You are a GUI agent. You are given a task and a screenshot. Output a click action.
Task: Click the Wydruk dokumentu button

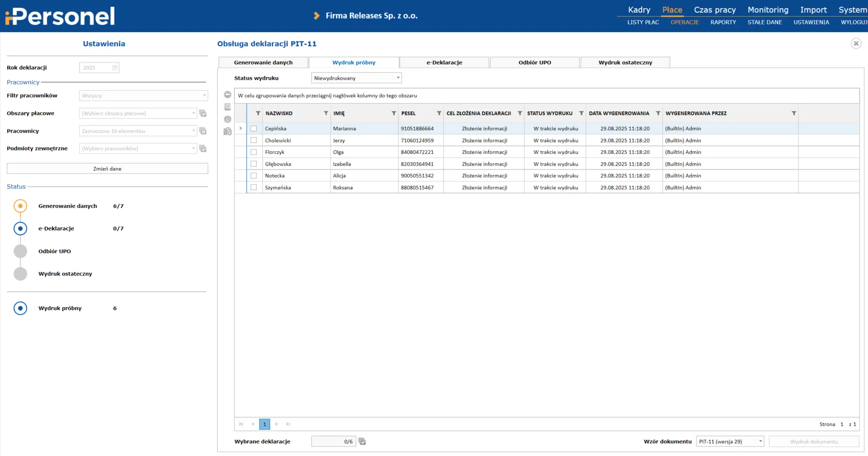pos(814,442)
